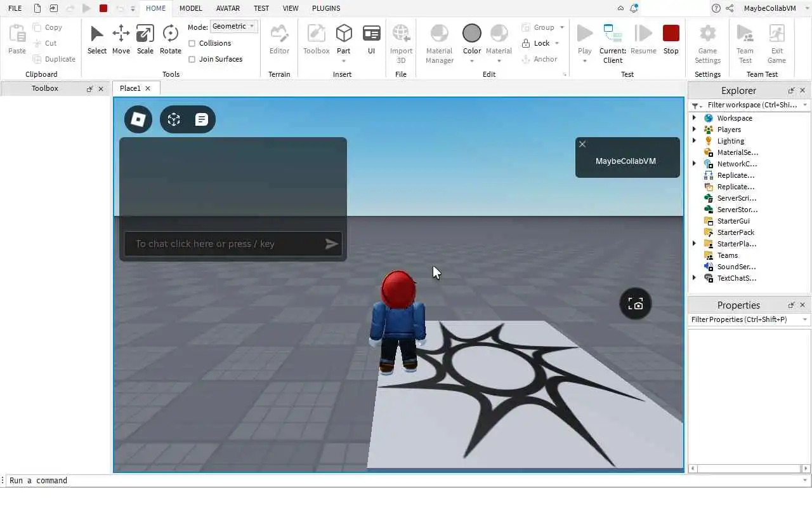Image resolution: width=812 pixels, height=508 pixels.
Task: Click the Run a command bar
Action: [x=406, y=481]
